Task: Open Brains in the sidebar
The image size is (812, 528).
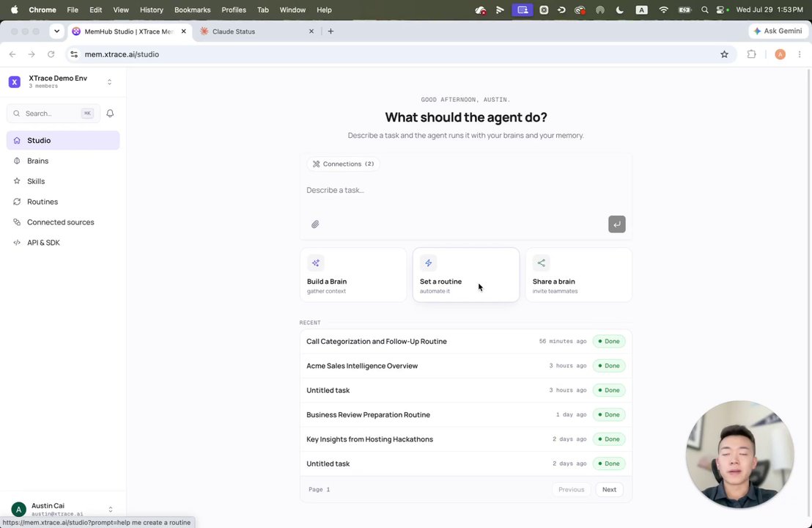Action: [x=63, y=161]
